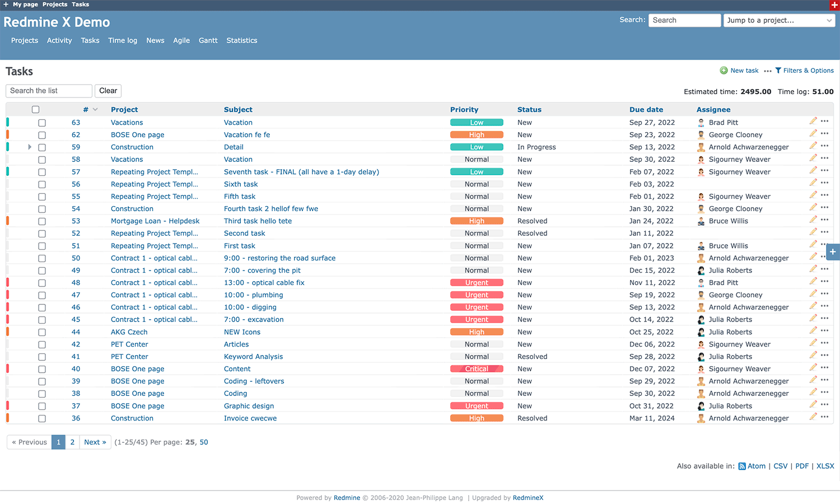Click the Critical priority badge on task 40
This screenshot has height=504, width=840.
476,368
